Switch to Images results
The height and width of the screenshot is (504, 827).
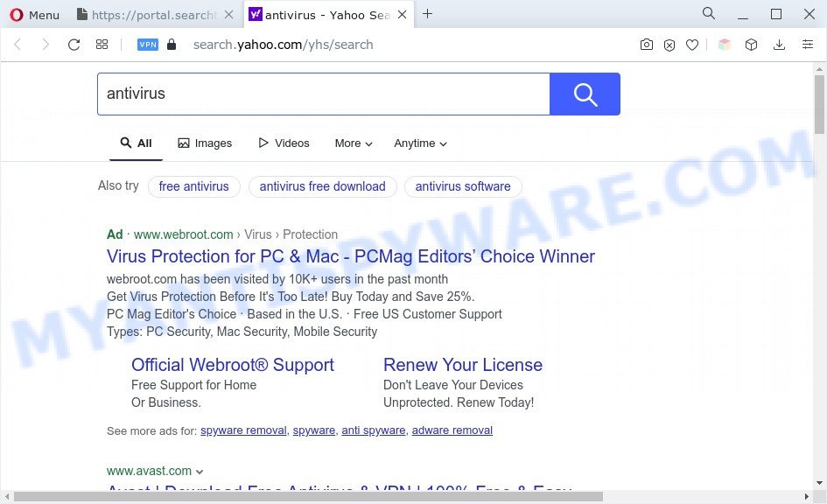[x=205, y=143]
